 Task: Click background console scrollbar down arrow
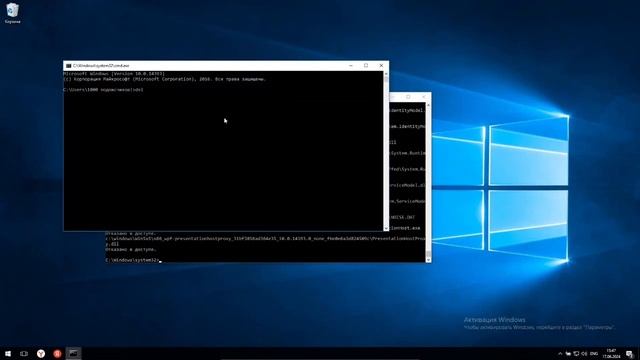coord(428,260)
